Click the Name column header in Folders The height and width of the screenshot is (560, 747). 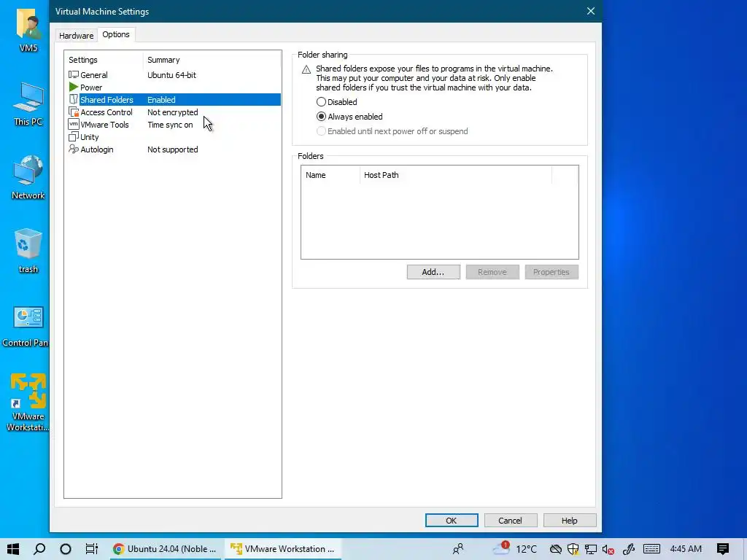(x=330, y=175)
